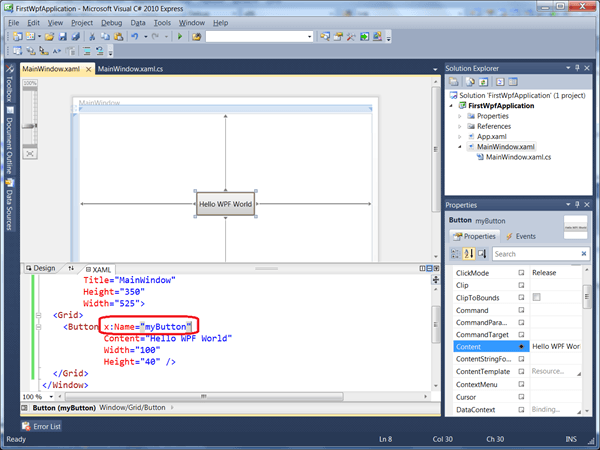The image size is (600, 450).
Task: Click Fit All zoom icon in designer
Action: (x=30, y=154)
